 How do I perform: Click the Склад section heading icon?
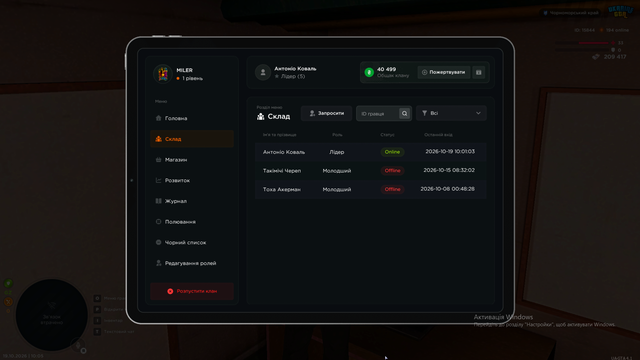point(260,117)
